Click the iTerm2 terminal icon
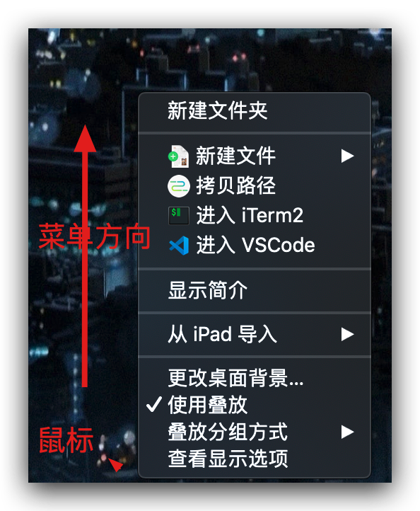The width and height of the screenshot is (420, 511). [x=178, y=215]
